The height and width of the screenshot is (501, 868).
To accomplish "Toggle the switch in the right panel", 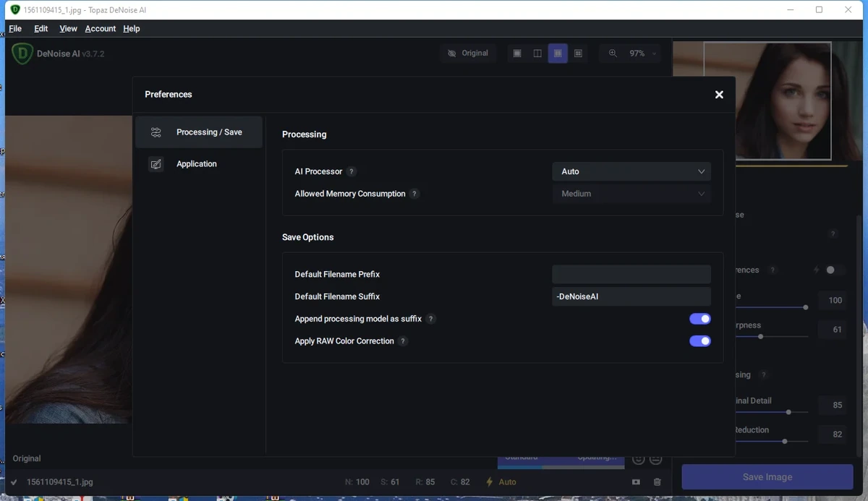I will click(x=835, y=270).
